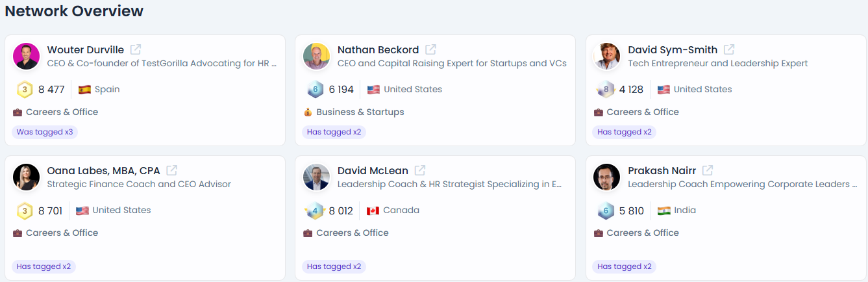Image resolution: width=868 pixels, height=282 pixels.
Task: Click Business & Startups category label
Action: click(360, 112)
